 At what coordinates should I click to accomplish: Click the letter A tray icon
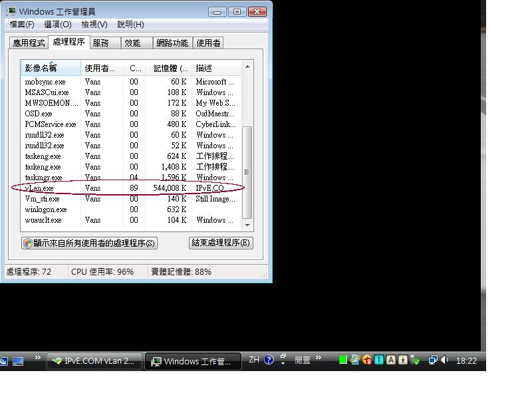tap(391, 360)
